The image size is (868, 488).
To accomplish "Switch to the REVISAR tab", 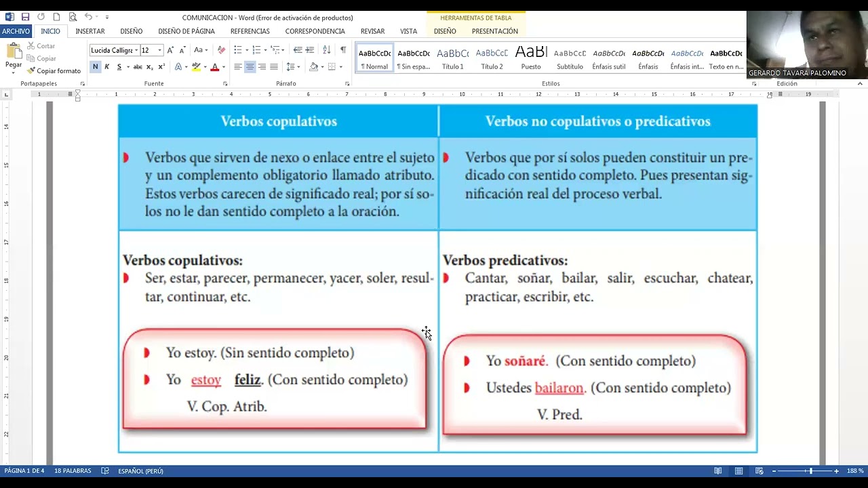I will click(x=372, y=31).
